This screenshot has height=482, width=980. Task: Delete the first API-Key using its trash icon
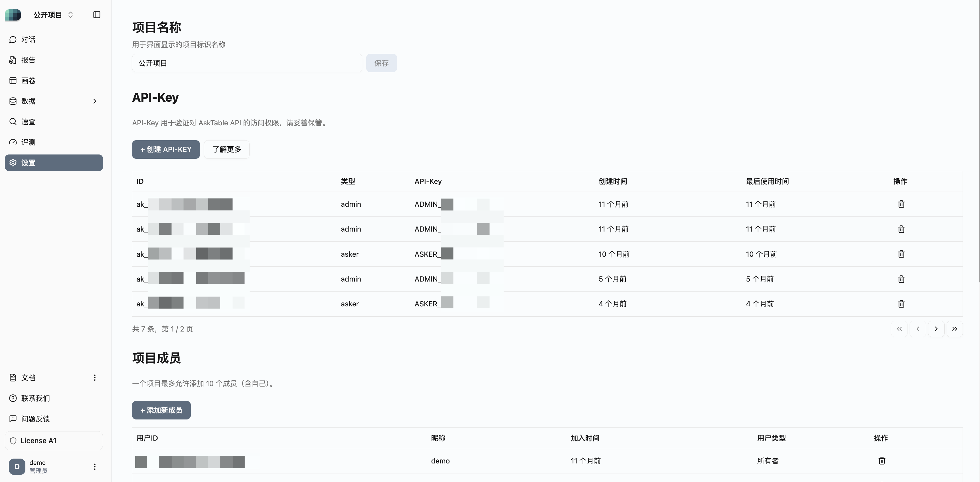pyautogui.click(x=901, y=204)
